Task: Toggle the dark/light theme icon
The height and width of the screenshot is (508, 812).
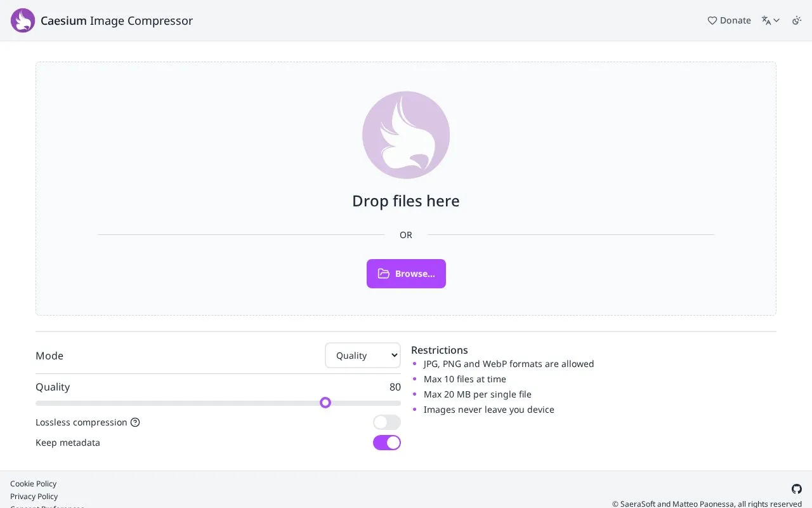Action: click(797, 20)
